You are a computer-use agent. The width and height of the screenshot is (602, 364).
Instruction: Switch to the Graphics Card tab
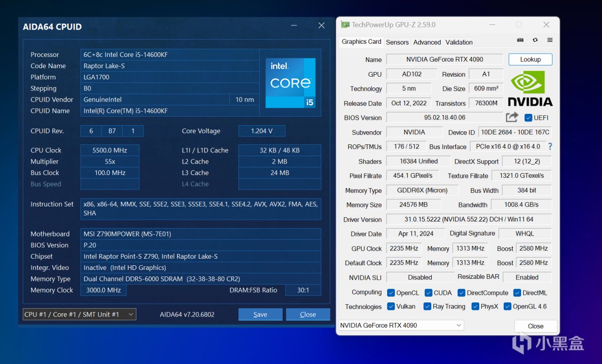point(361,42)
